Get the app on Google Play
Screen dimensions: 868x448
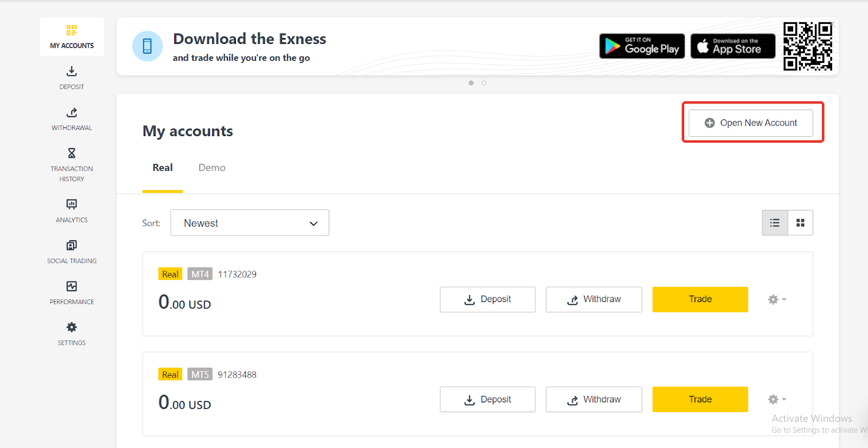[x=642, y=46]
